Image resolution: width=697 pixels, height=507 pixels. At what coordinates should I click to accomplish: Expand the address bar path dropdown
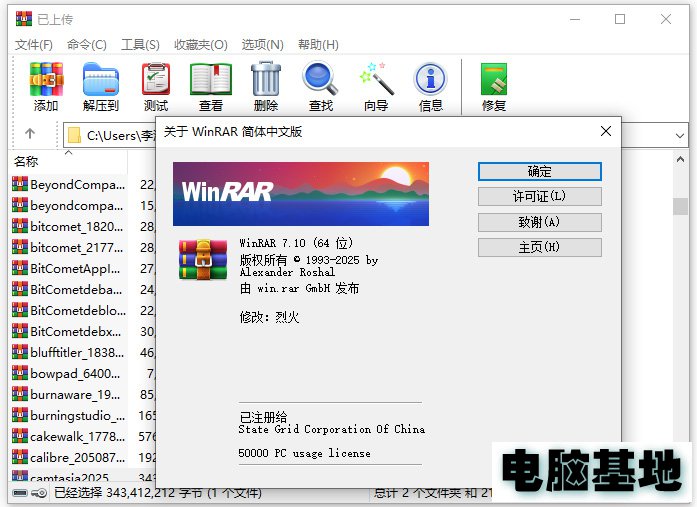[680, 136]
